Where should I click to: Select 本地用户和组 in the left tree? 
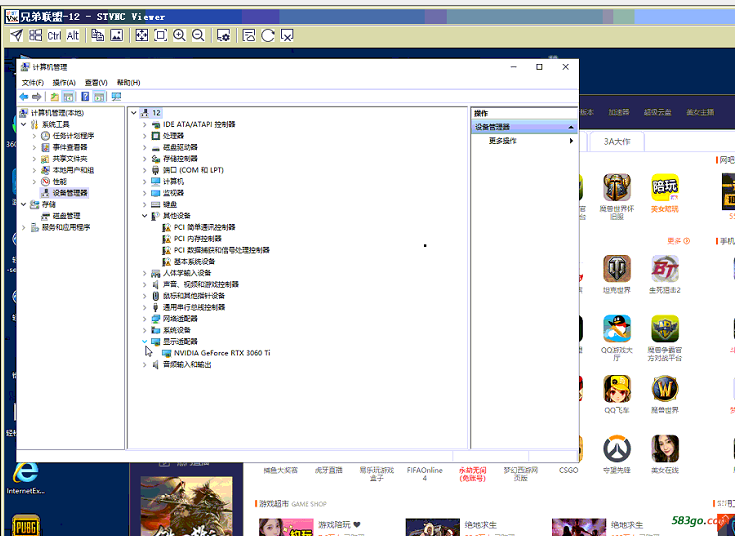[x=73, y=170]
